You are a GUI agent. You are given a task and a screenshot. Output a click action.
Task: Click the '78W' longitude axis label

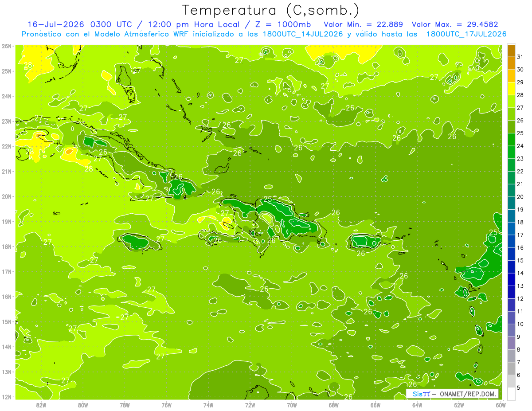[x=125, y=405]
